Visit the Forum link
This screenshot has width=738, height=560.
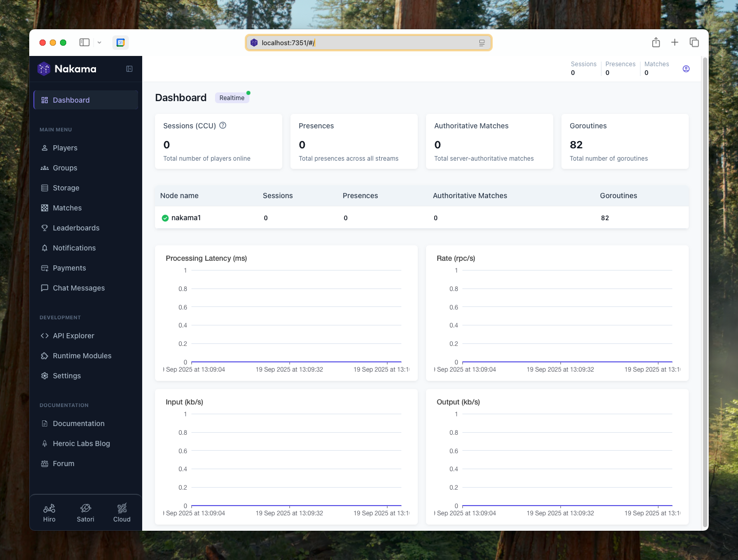pos(64,464)
